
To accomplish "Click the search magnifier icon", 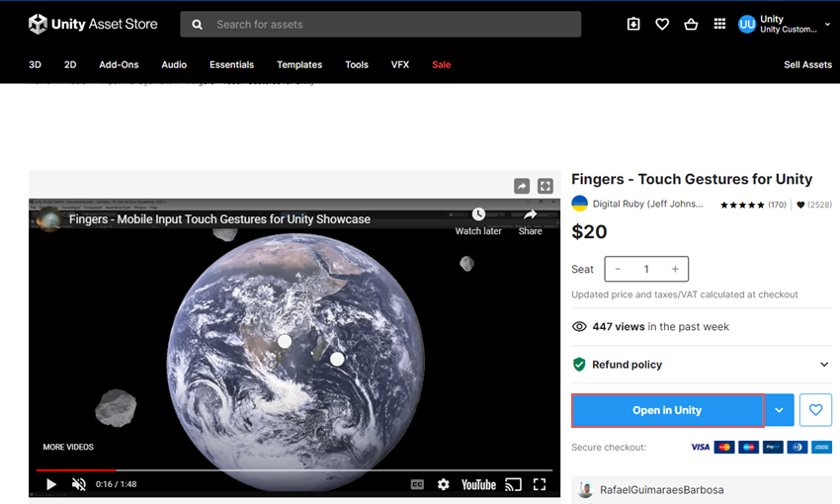I will click(x=197, y=25).
